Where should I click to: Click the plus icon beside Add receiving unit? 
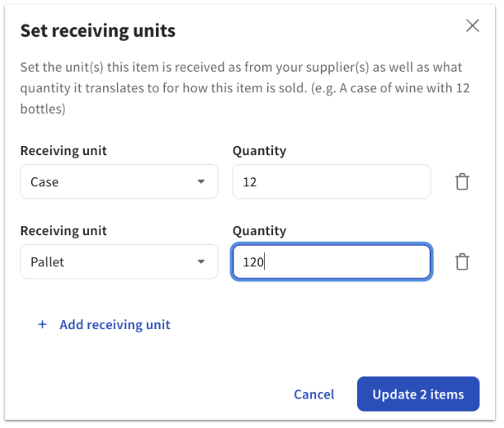tap(42, 324)
